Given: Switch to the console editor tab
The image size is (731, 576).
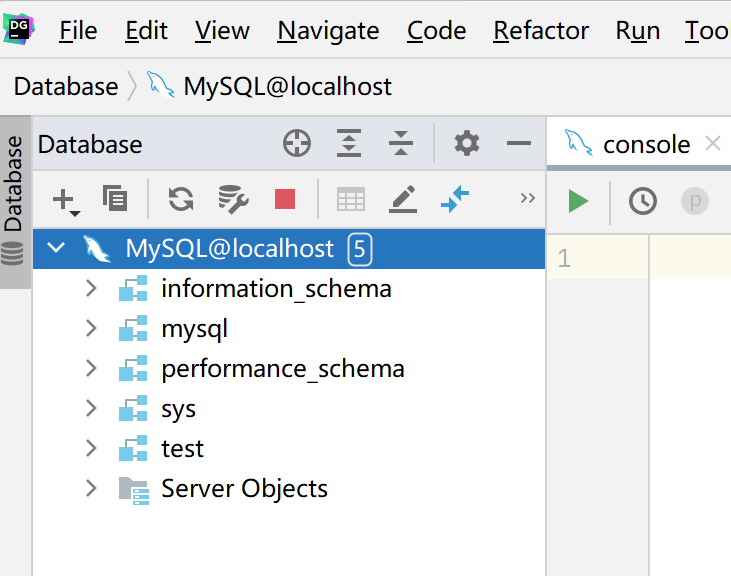Looking at the screenshot, I should 645,144.
